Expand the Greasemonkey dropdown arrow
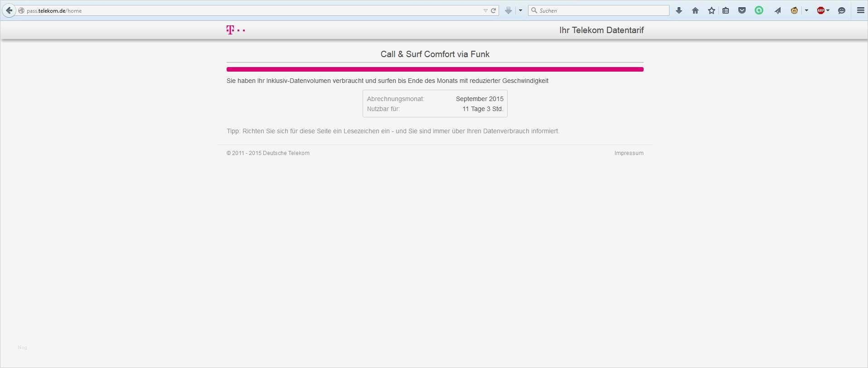 [806, 10]
